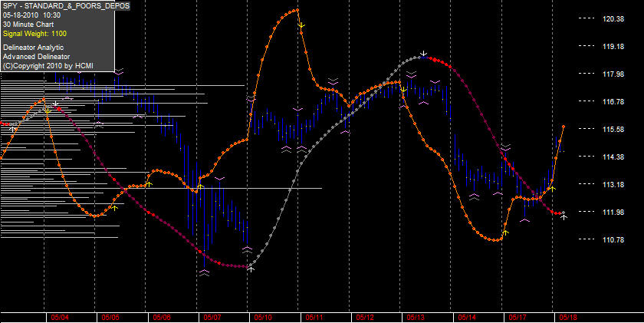Click the yellow down arrow at orange peak
Image resolution: width=644 pixels, height=323 pixels.
(301, 25)
